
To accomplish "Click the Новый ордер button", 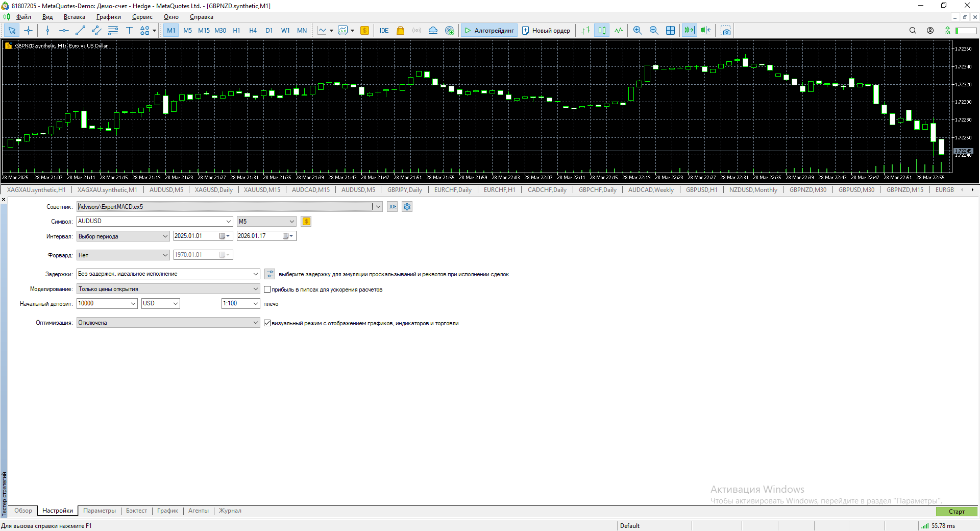I will pyautogui.click(x=546, y=31).
